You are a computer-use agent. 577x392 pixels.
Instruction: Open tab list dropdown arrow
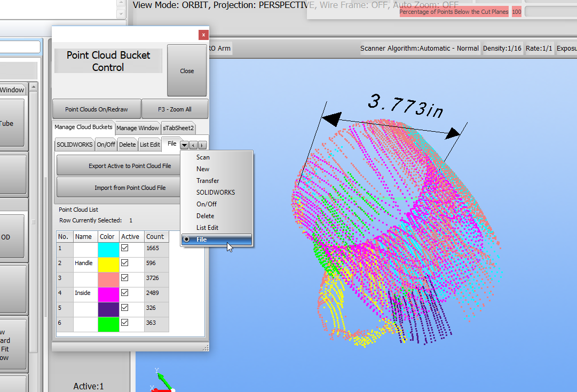184,145
